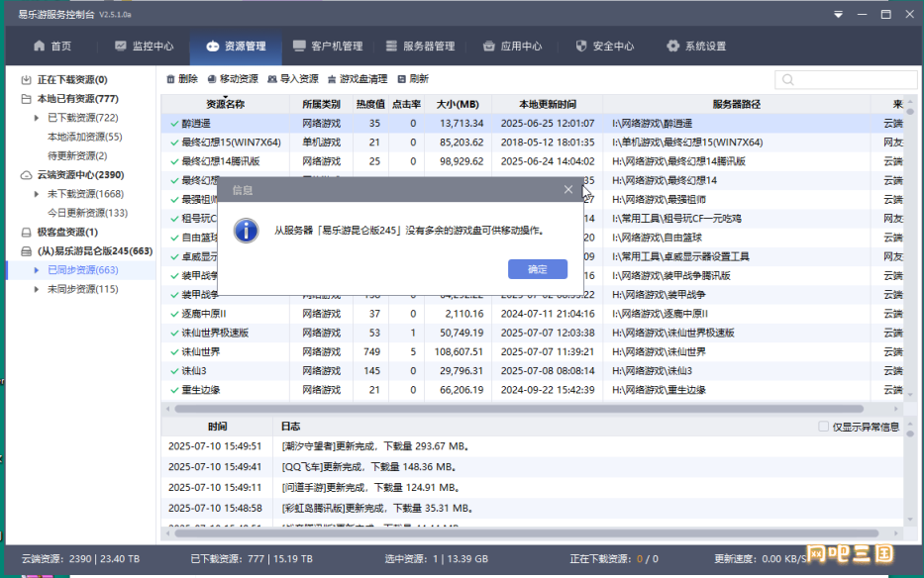Click the 删除 trash icon in the toolbar
The height and width of the screenshot is (578, 924).
point(170,79)
